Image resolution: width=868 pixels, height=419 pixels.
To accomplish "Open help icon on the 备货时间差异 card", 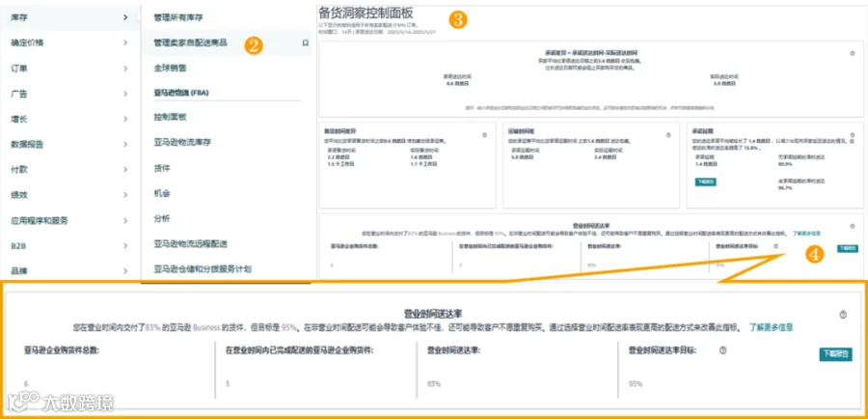I will [484, 135].
